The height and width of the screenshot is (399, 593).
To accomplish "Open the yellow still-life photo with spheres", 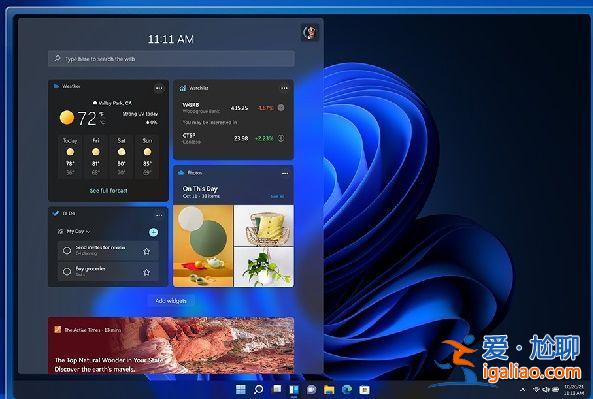I will point(203,246).
